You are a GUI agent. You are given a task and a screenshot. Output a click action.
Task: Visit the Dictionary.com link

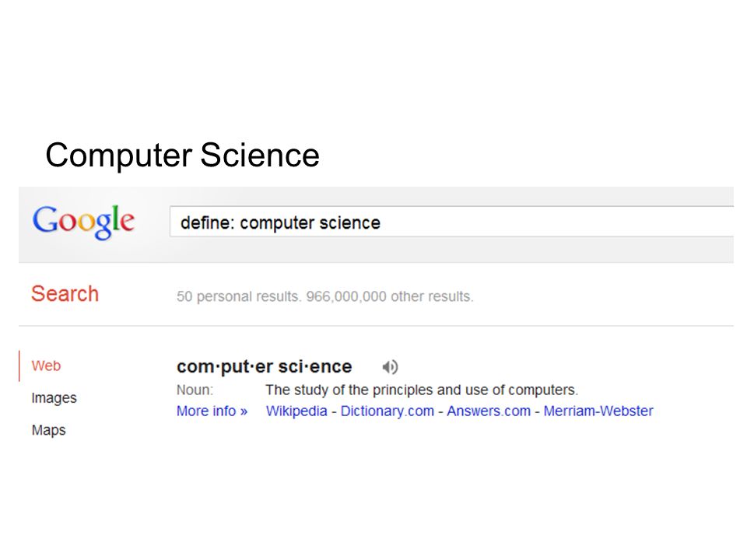388,411
